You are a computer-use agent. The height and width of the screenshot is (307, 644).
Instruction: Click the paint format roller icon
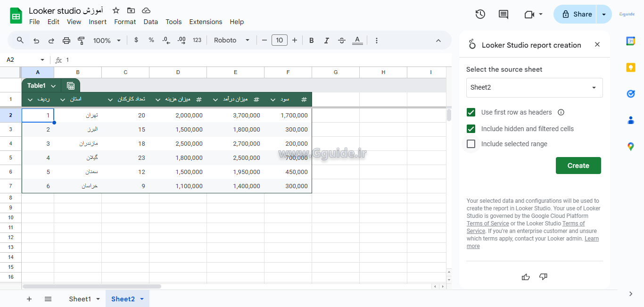pyautogui.click(x=81, y=41)
